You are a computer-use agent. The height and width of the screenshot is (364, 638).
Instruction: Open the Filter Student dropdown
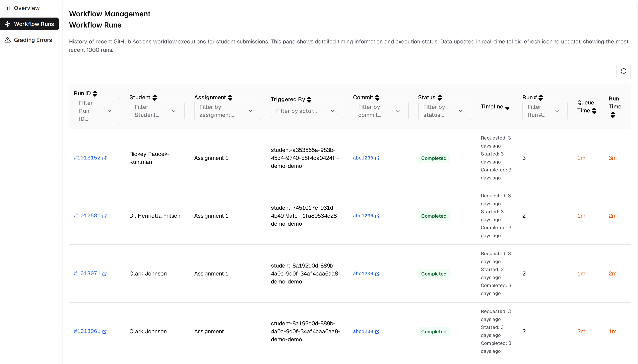tap(157, 111)
